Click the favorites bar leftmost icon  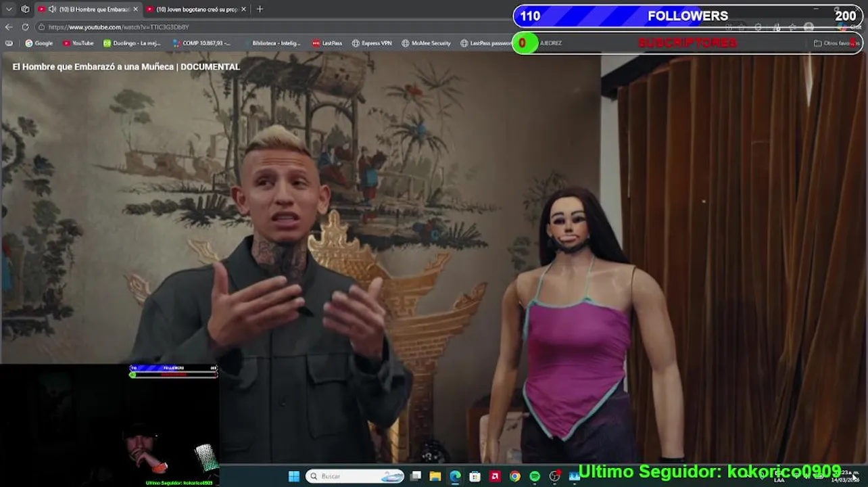[x=9, y=43]
